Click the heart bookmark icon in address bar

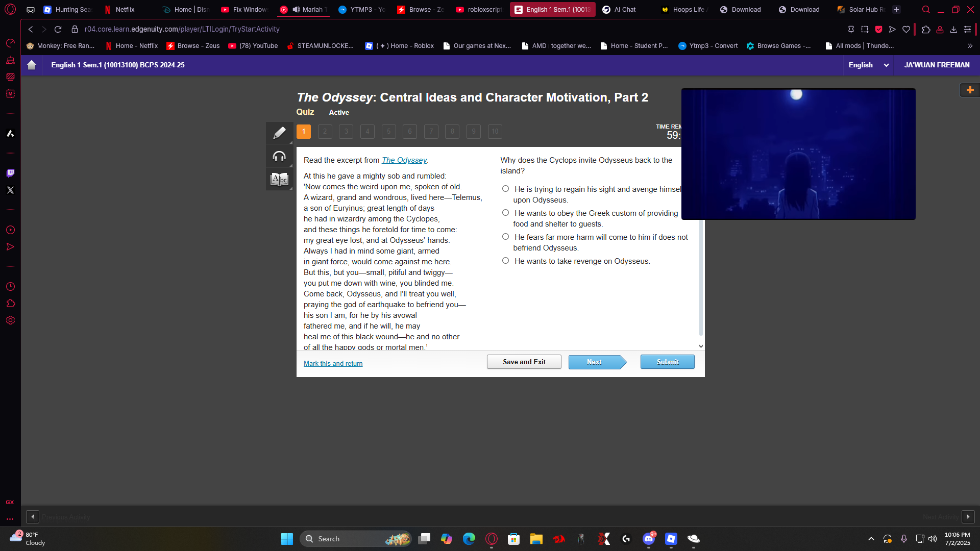click(x=906, y=29)
